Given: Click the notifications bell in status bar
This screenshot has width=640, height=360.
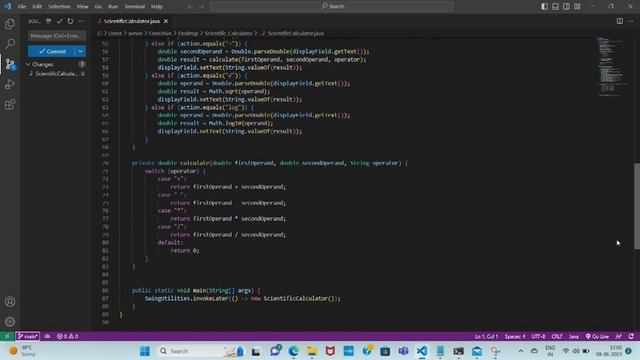Looking at the screenshot, I should coord(631,336).
